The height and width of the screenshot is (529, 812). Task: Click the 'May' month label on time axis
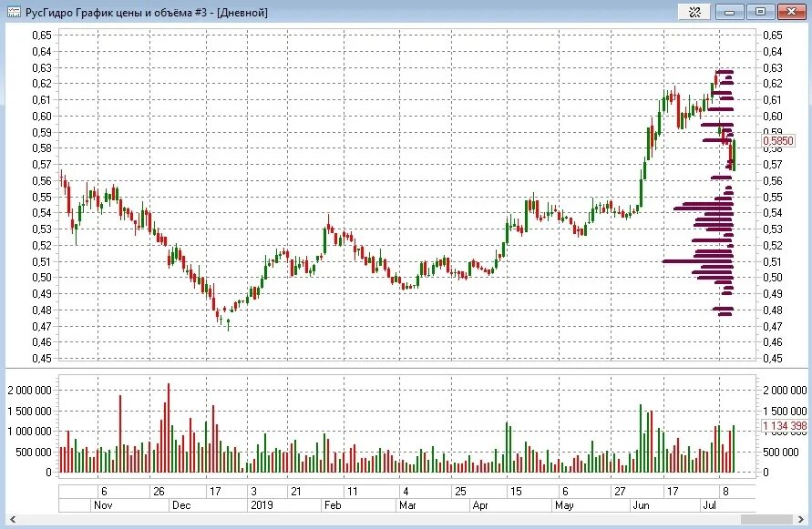coord(564,505)
